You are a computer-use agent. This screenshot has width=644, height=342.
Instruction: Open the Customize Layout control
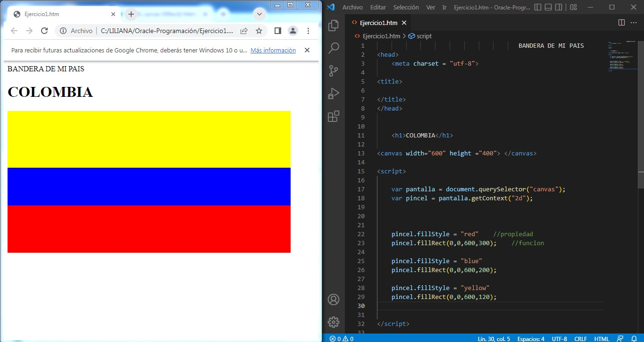574,7
